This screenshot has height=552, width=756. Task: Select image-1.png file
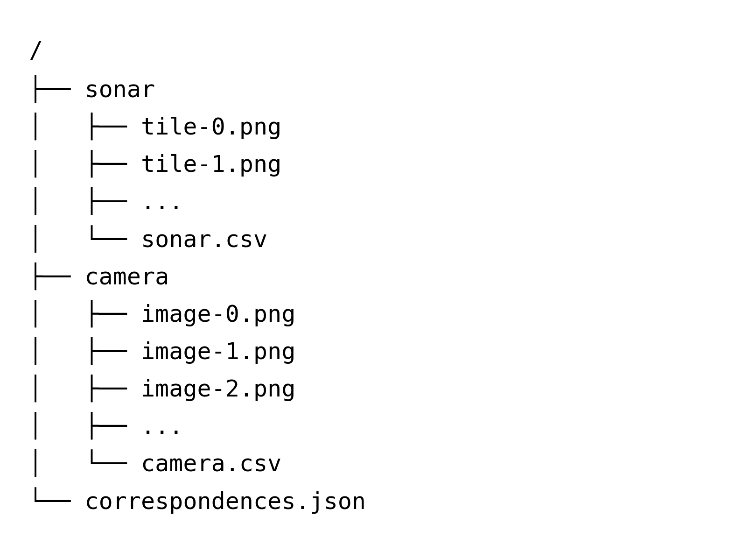coord(218,352)
